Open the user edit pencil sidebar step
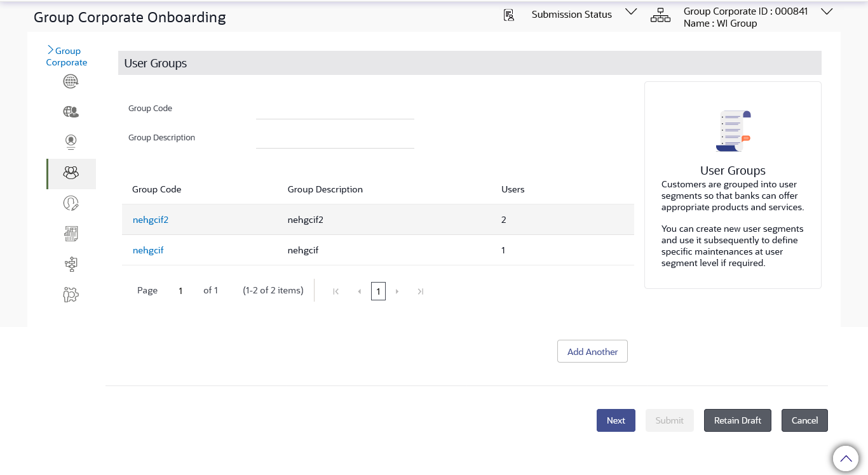 (71, 203)
